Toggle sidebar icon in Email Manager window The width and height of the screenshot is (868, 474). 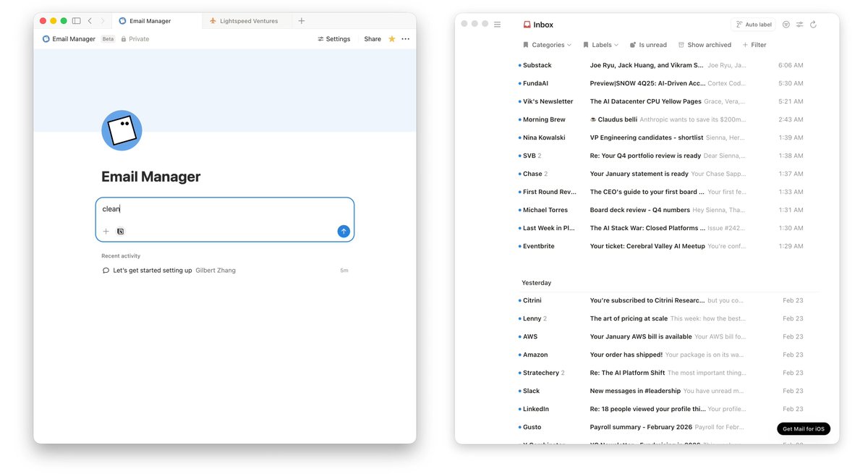(x=76, y=21)
